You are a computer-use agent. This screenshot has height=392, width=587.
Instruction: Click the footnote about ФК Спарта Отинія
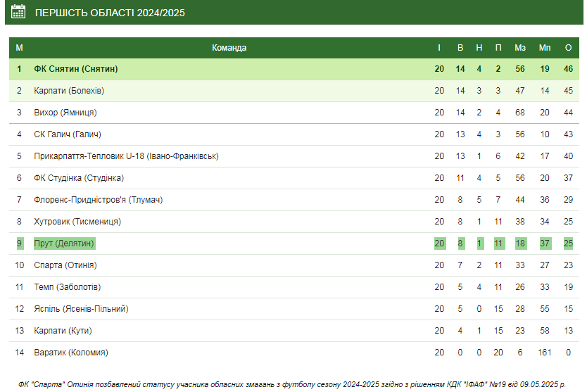coord(292,384)
